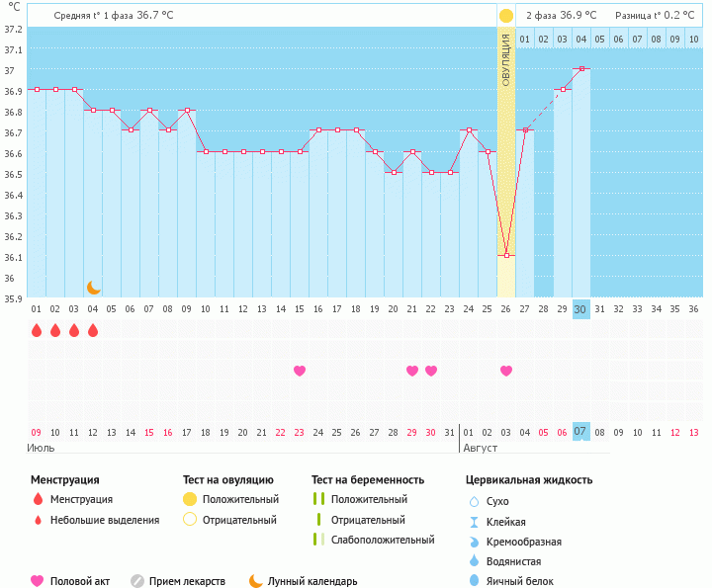The image size is (712, 588).
Task: Click the Лунный календарь moon icon in legend
Action: coord(256,581)
